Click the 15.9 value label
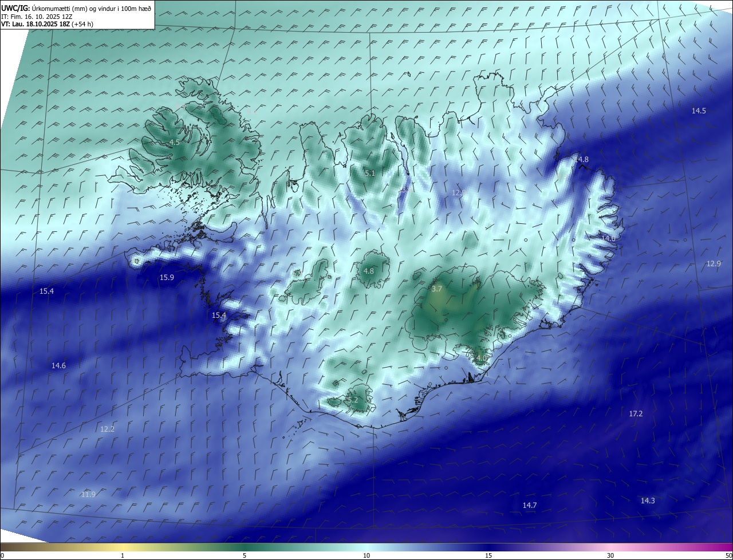Screen dimensions: 733x560 167,278
